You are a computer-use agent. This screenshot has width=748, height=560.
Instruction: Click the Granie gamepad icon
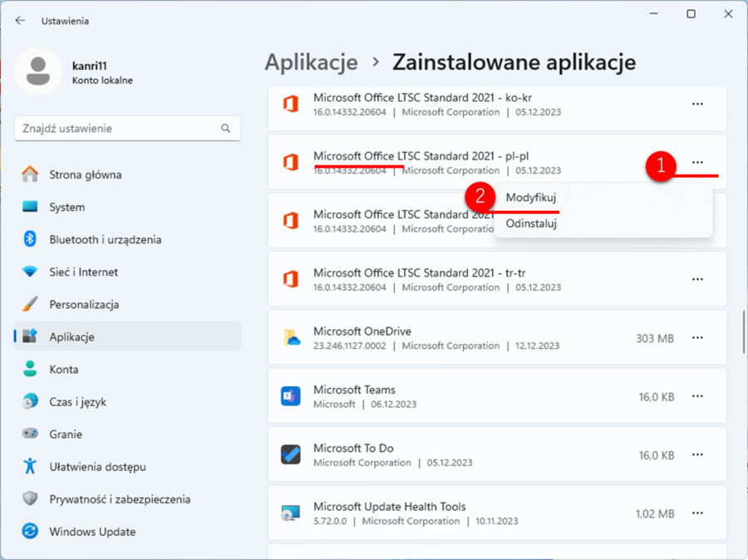click(x=30, y=434)
